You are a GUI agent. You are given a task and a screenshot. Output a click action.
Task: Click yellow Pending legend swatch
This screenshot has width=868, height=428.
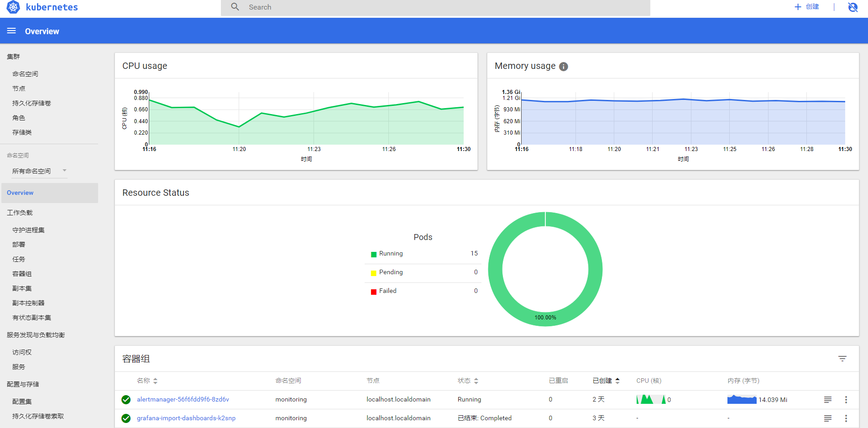tap(374, 273)
